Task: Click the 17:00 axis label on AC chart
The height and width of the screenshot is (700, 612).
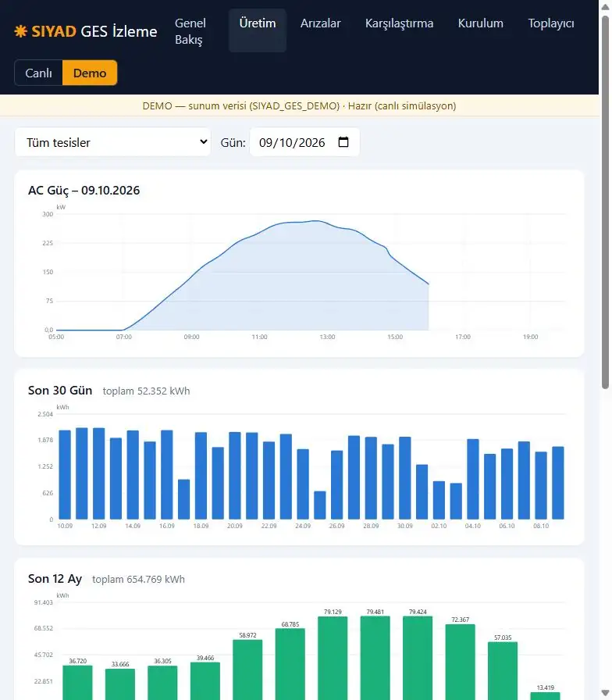Action: (x=463, y=337)
